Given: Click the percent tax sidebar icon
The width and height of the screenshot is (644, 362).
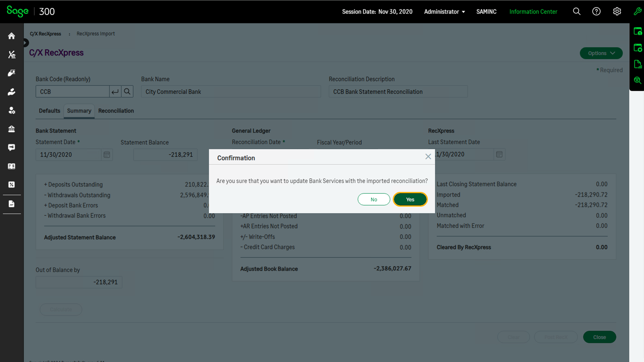Looking at the screenshot, I should coord(12,185).
